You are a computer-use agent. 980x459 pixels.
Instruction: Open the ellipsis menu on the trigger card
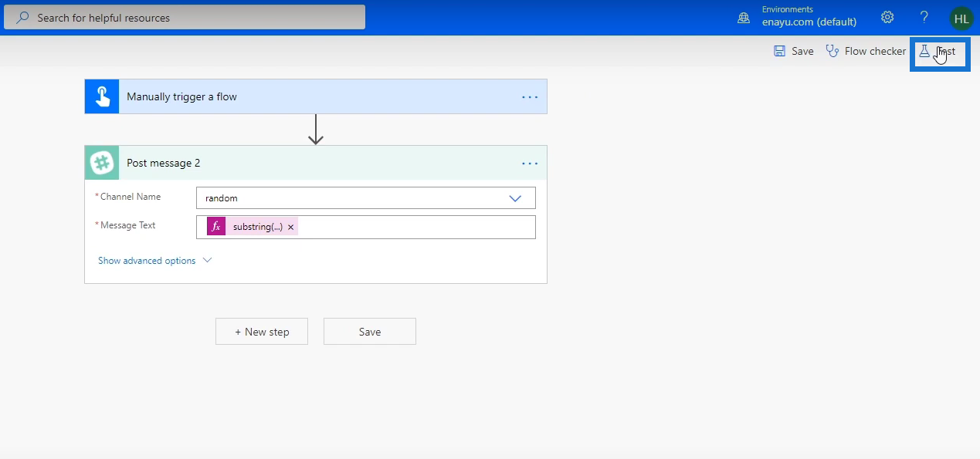tap(530, 97)
